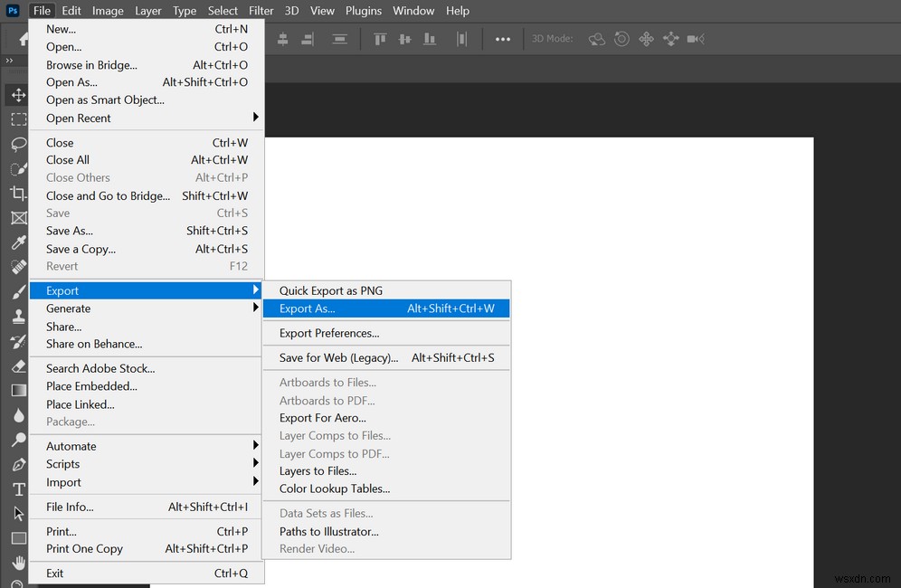Click the Photoshop app logo icon
This screenshot has width=901, height=588.
coord(13,11)
